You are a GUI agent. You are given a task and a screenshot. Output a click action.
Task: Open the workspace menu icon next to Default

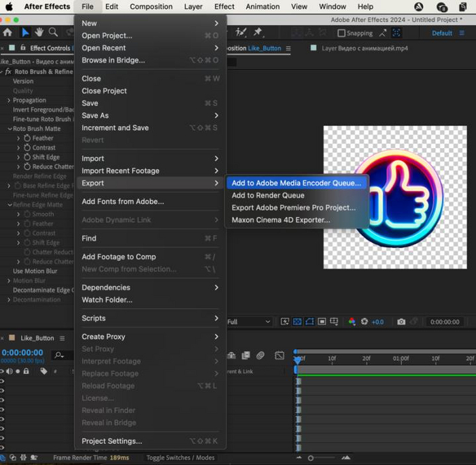pyautogui.click(x=462, y=33)
